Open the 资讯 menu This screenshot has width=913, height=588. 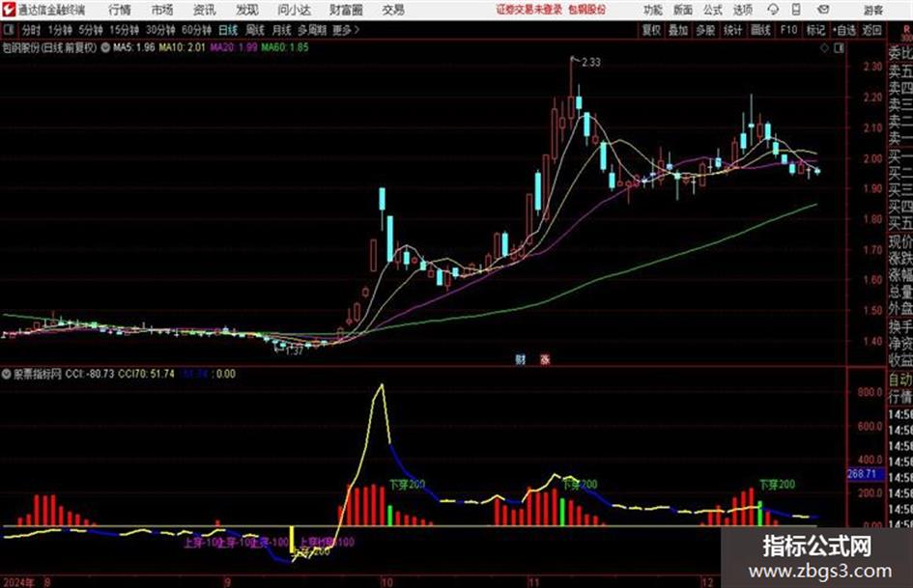(205, 10)
